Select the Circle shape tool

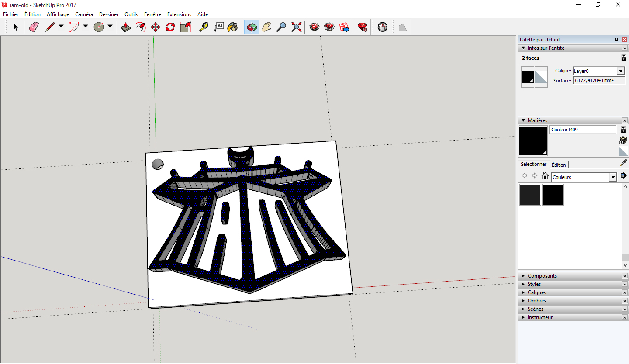[99, 27]
